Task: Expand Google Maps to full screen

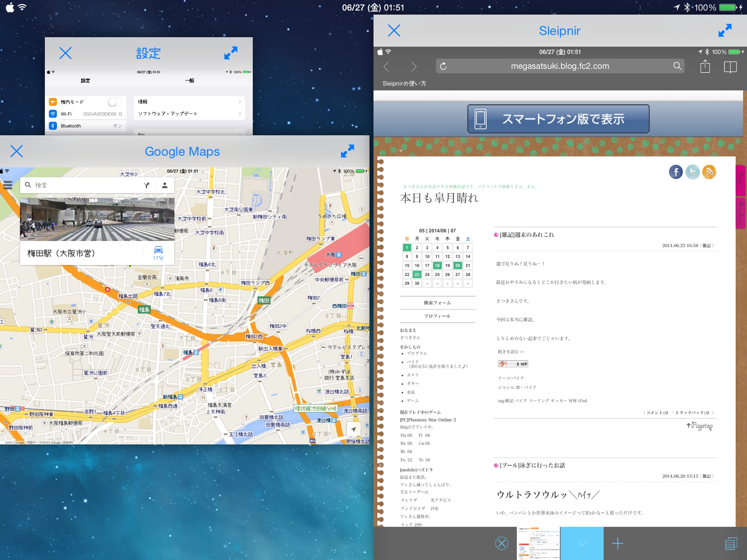Action: tap(347, 151)
